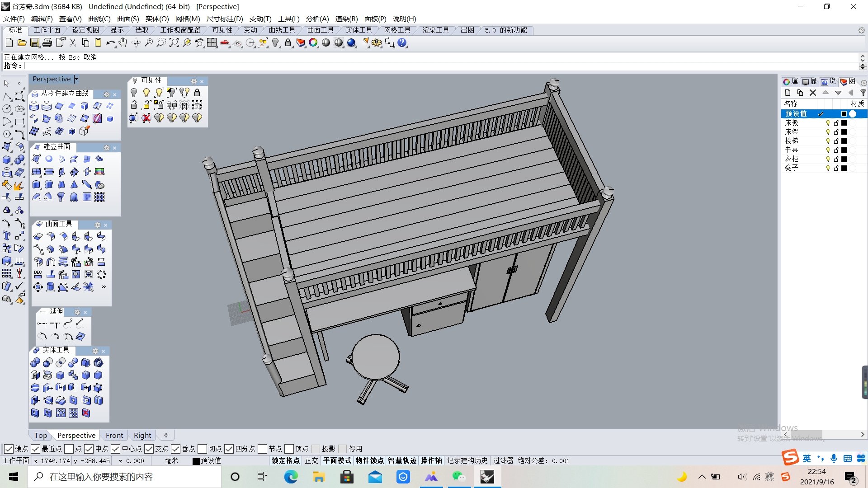Open the layer filter funnel icon

[x=863, y=93]
